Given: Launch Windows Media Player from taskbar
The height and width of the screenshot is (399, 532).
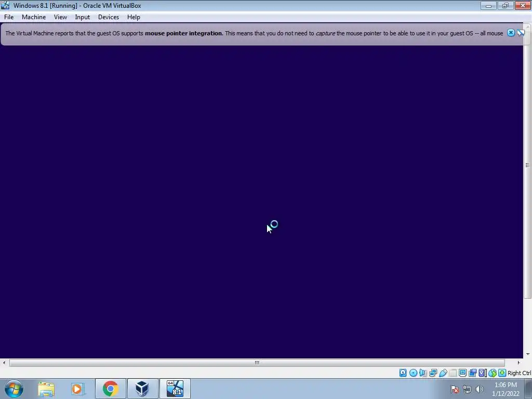Looking at the screenshot, I should coord(78,389).
